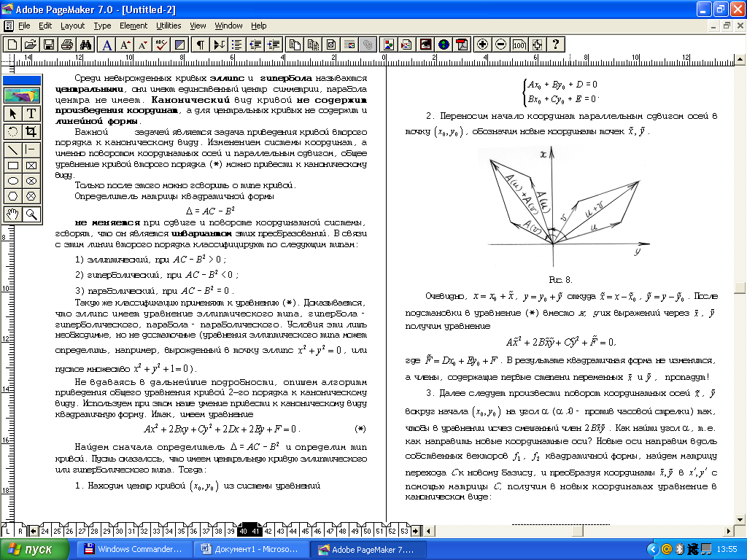Open the right master page R tab
Viewport: 747px width, 560px height.
[x=20, y=531]
